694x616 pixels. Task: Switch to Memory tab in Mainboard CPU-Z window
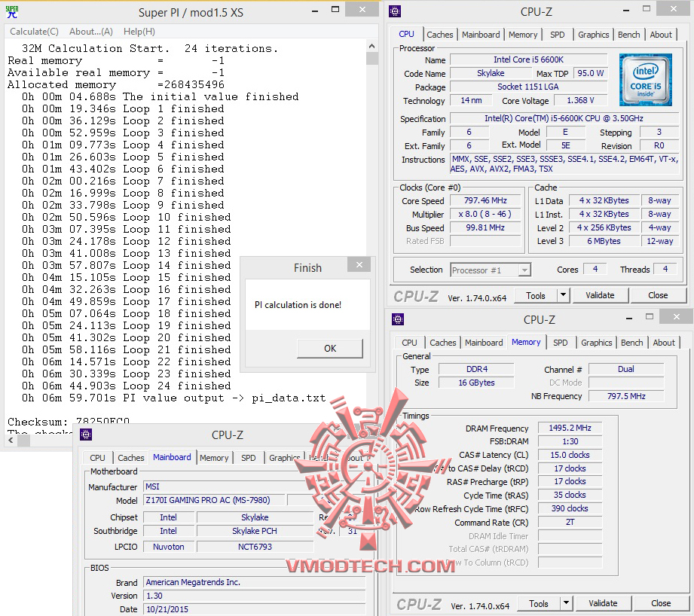(x=214, y=458)
